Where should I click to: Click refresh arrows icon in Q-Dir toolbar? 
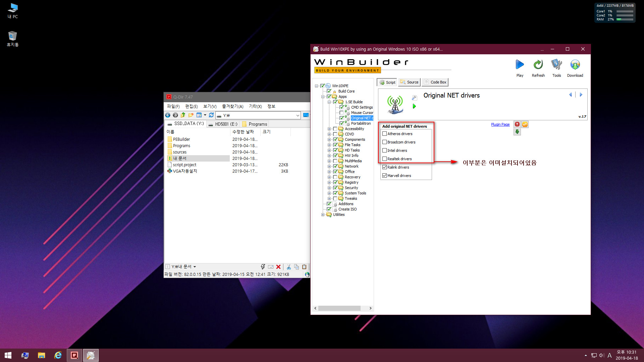[211, 115]
